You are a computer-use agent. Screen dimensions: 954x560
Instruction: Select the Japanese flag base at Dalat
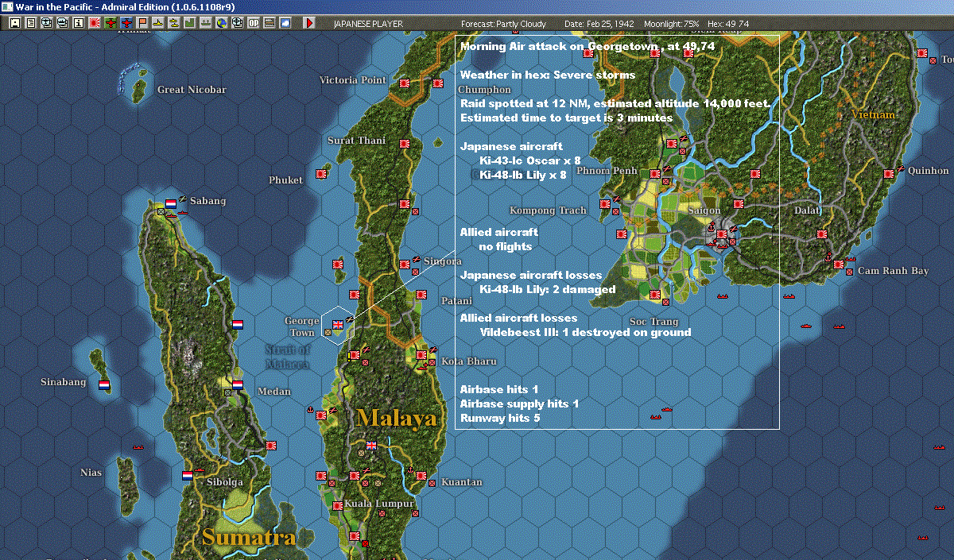coord(822,234)
